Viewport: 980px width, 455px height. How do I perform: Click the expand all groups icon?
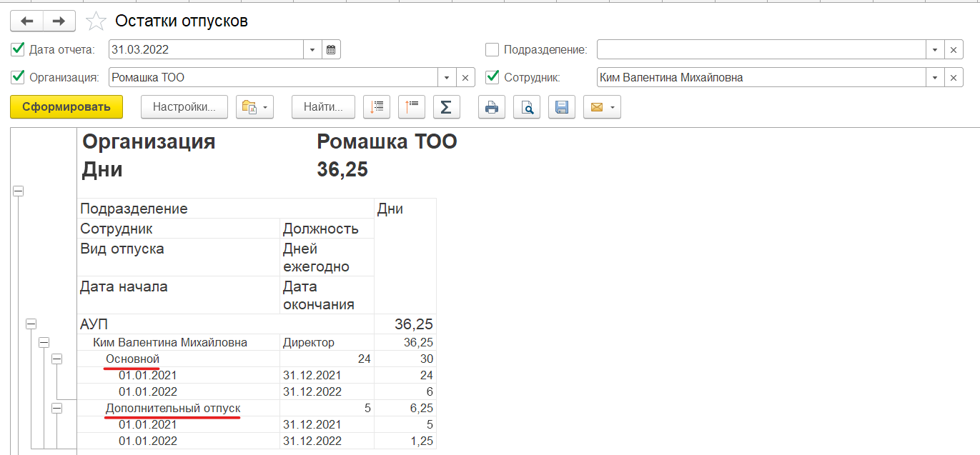377,107
